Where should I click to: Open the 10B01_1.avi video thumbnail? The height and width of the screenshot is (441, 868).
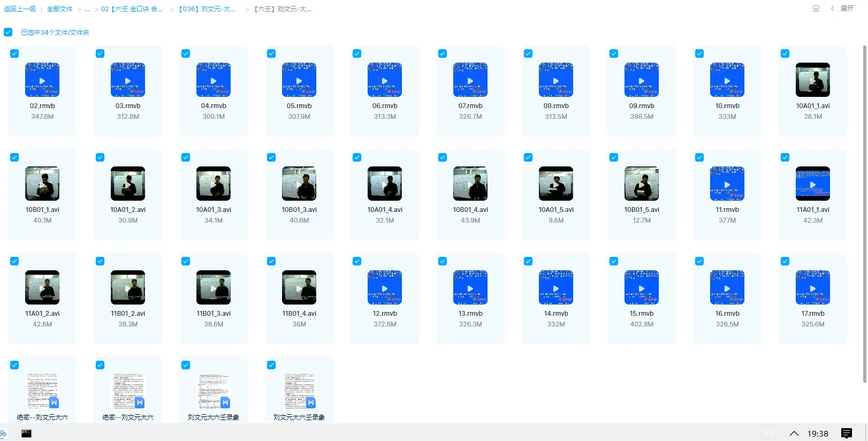coord(42,184)
